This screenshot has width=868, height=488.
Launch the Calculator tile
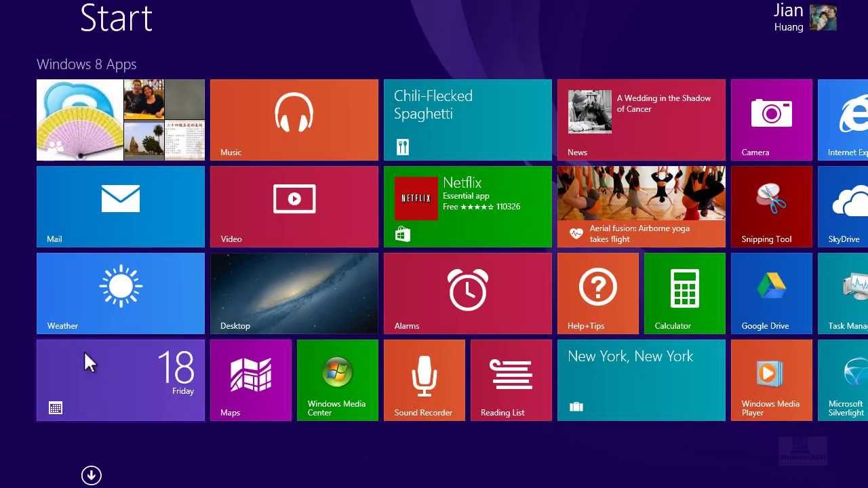tap(685, 293)
